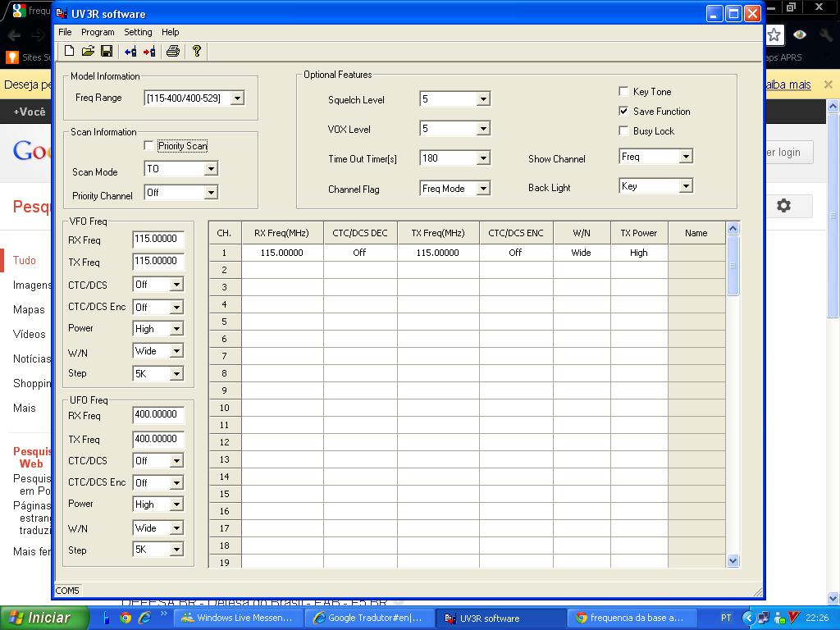
Task: Open the Squelch Level dropdown
Action: tap(483, 99)
